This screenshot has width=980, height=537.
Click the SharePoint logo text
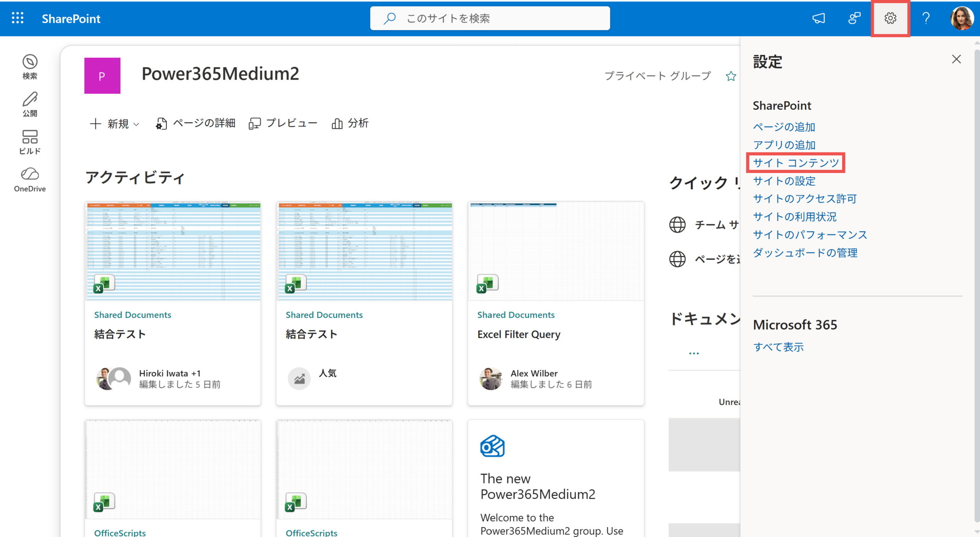(x=71, y=18)
